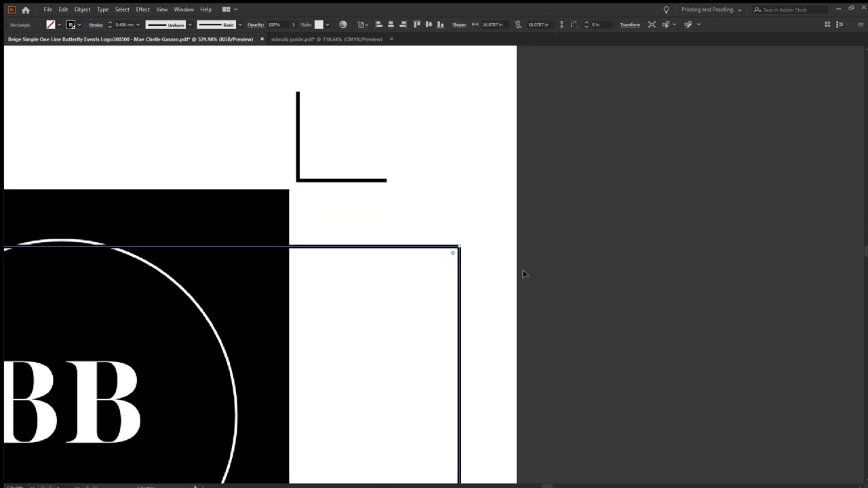
Task: Click the live corner widget on rectangle
Action: [x=453, y=253]
